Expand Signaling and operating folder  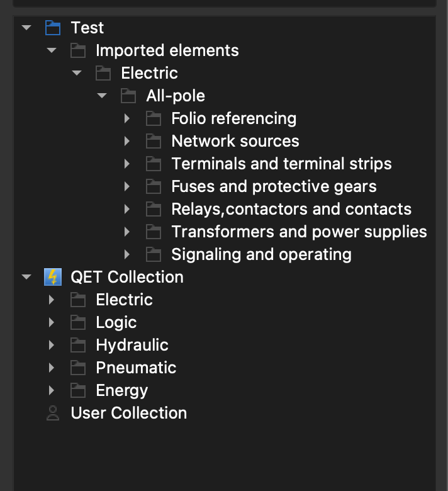click(x=127, y=254)
